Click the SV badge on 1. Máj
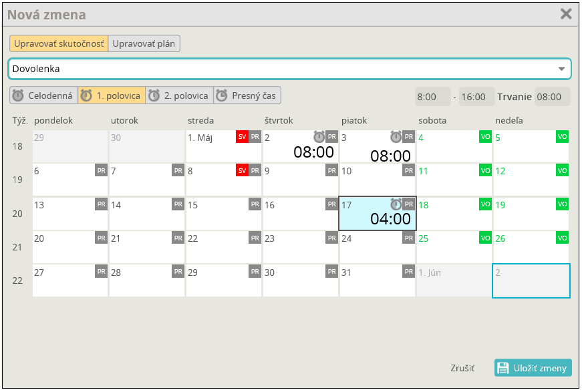The image size is (582, 392). point(242,137)
